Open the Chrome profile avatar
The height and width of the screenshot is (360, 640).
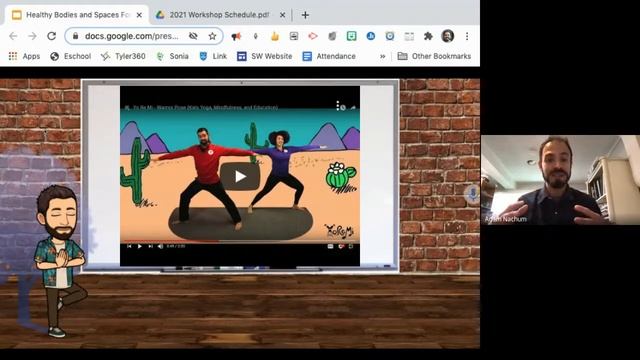[x=448, y=36]
